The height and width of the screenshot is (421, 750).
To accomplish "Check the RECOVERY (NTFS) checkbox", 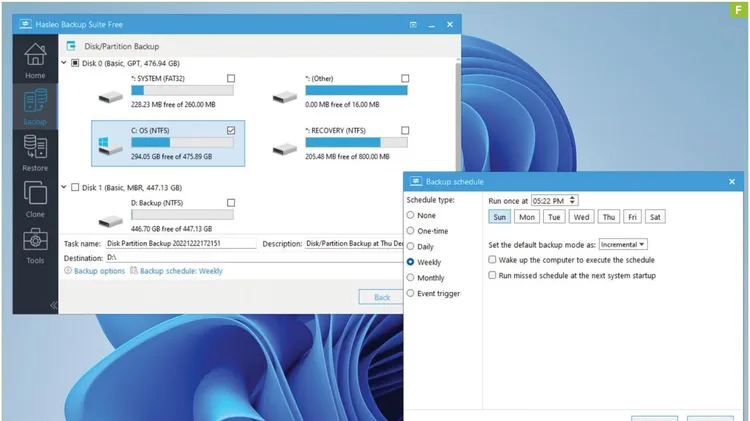I will pos(405,130).
